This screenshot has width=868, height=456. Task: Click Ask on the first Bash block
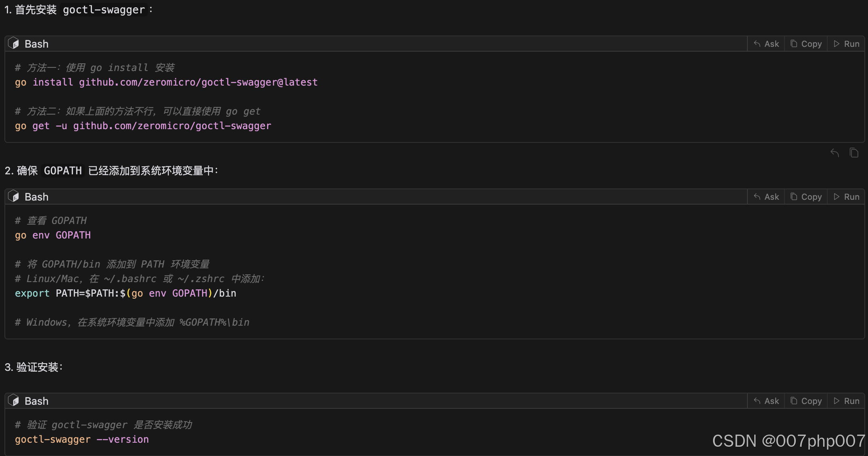[766, 44]
